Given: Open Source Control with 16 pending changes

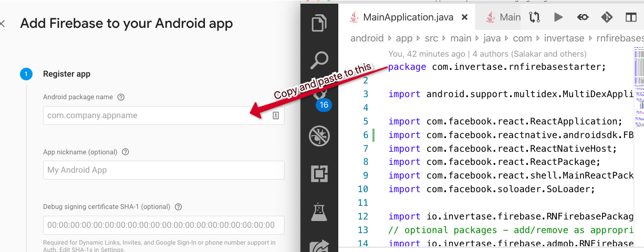Looking at the screenshot, I should (x=319, y=97).
